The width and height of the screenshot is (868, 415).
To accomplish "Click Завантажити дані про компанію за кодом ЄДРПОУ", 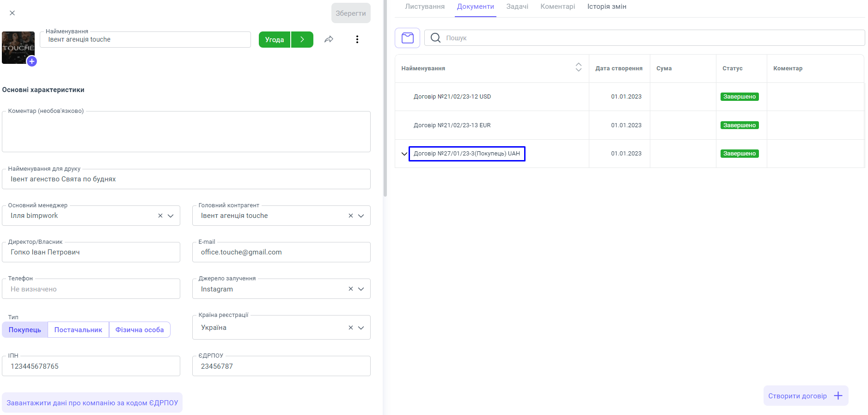I will point(92,403).
